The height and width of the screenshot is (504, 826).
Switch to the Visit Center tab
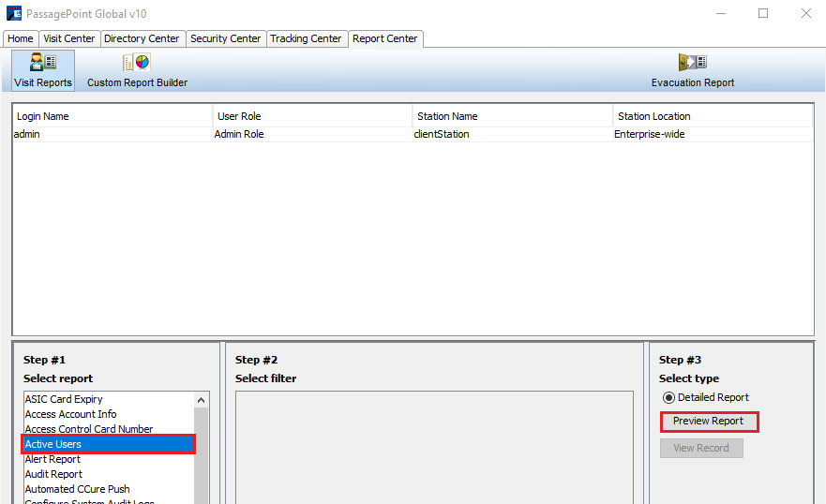[69, 39]
